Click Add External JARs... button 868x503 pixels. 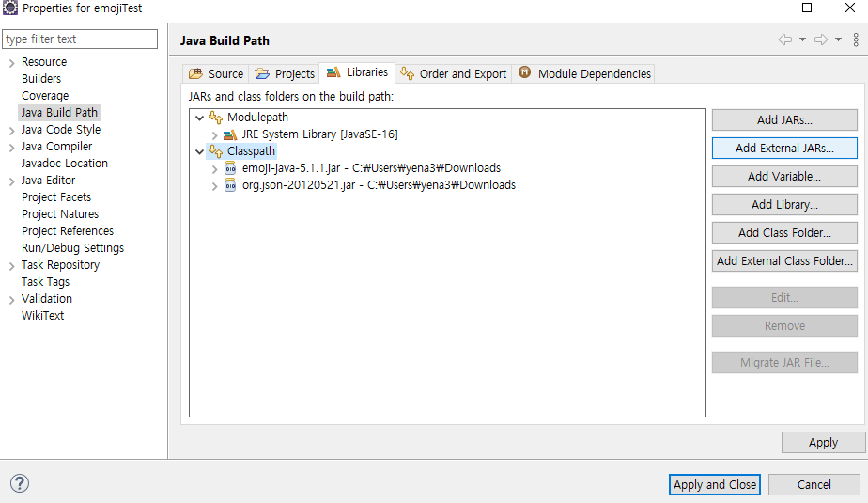(784, 148)
